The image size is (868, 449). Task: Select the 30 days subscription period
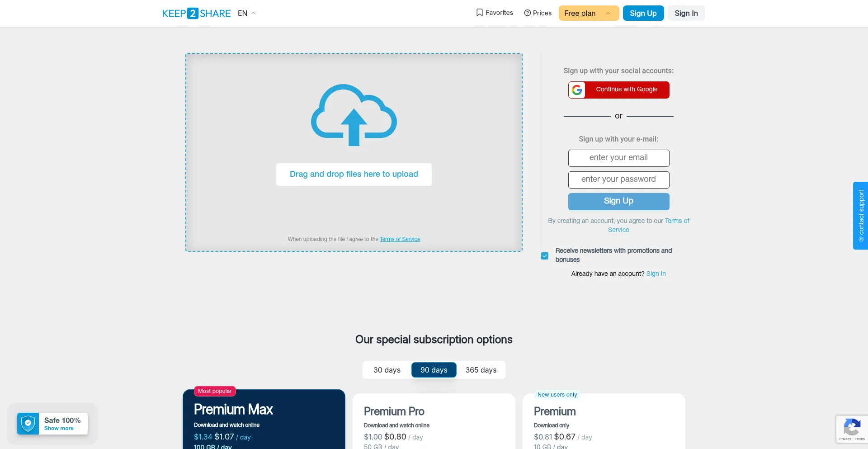click(x=387, y=370)
